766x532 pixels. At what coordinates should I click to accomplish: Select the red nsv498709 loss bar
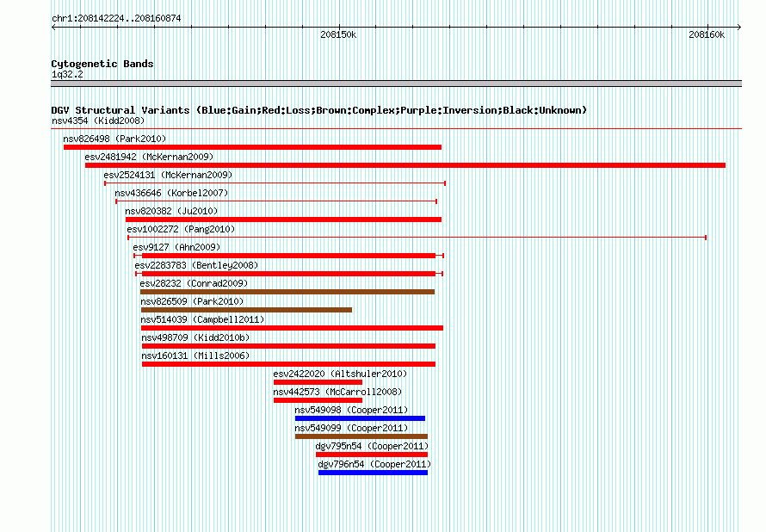coord(288,346)
